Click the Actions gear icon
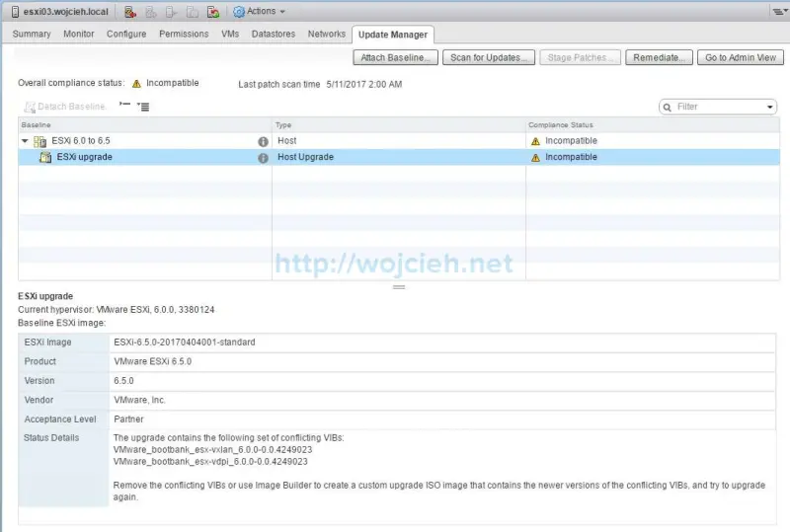Image resolution: width=790 pixels, height=532 pixels. 239,12
